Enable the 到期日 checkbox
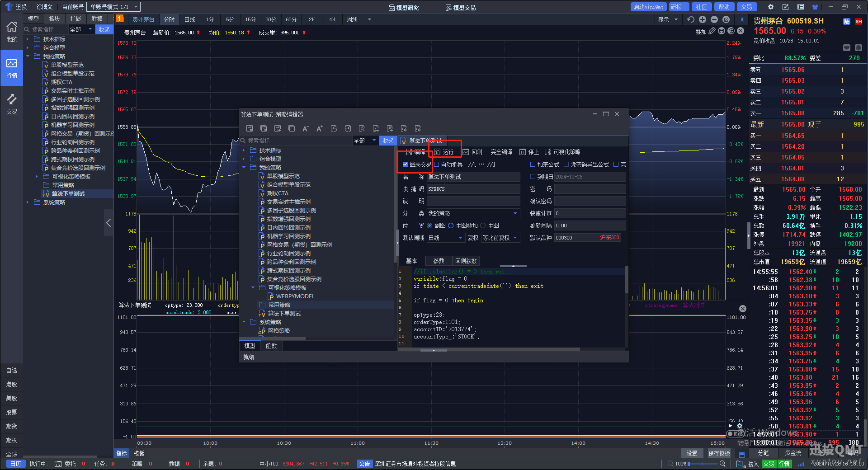 coord(533,177)
